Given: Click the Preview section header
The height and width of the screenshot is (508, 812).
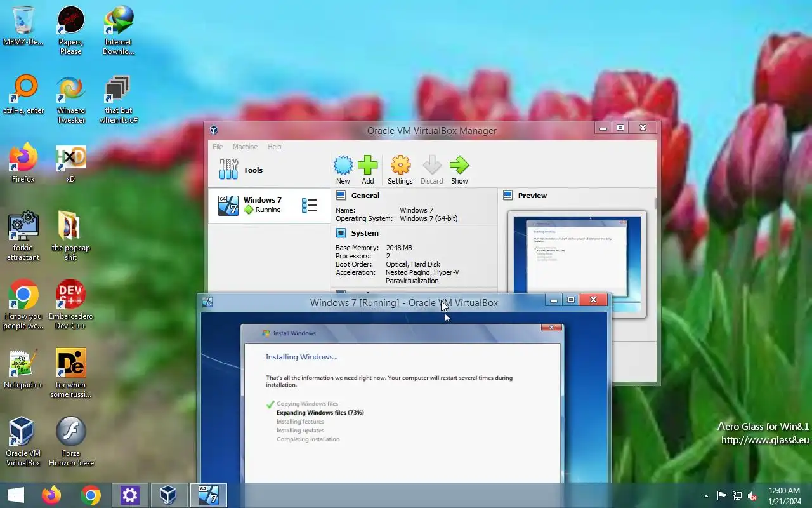Looking at the screenshot, I should (x=532, y=196).
